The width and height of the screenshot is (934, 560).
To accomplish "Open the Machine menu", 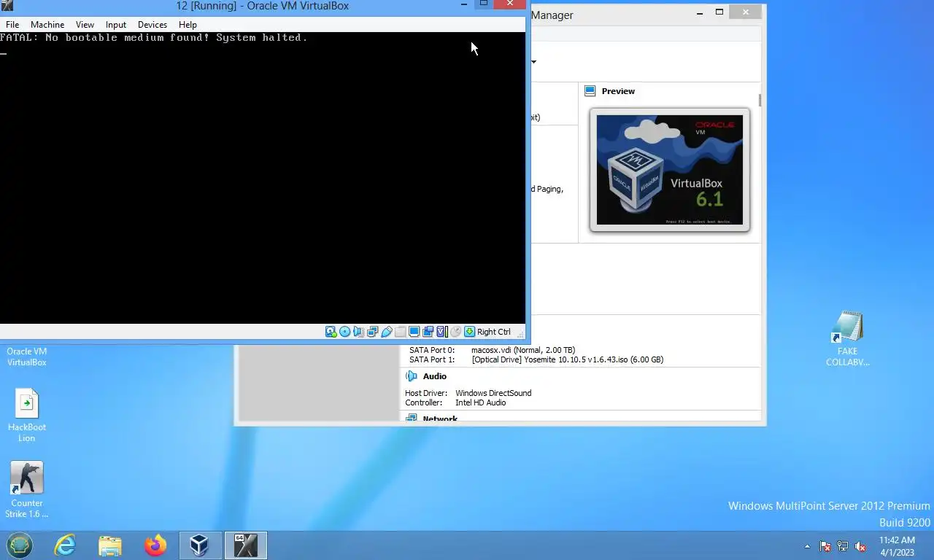I will pos(47,24).
